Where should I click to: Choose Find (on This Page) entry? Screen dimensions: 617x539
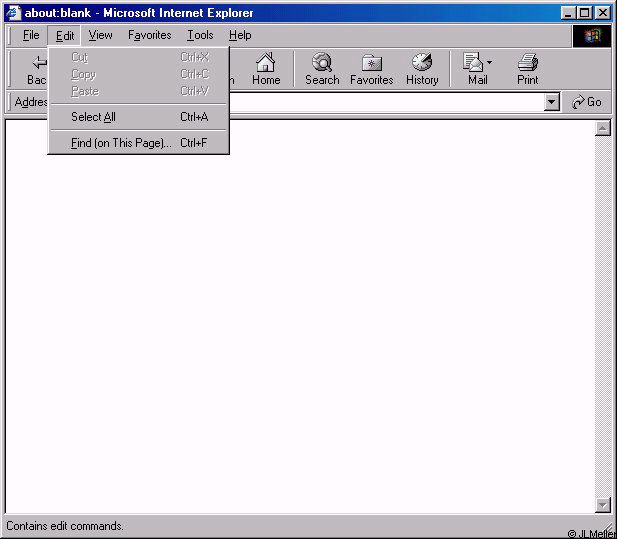point(139,143)
